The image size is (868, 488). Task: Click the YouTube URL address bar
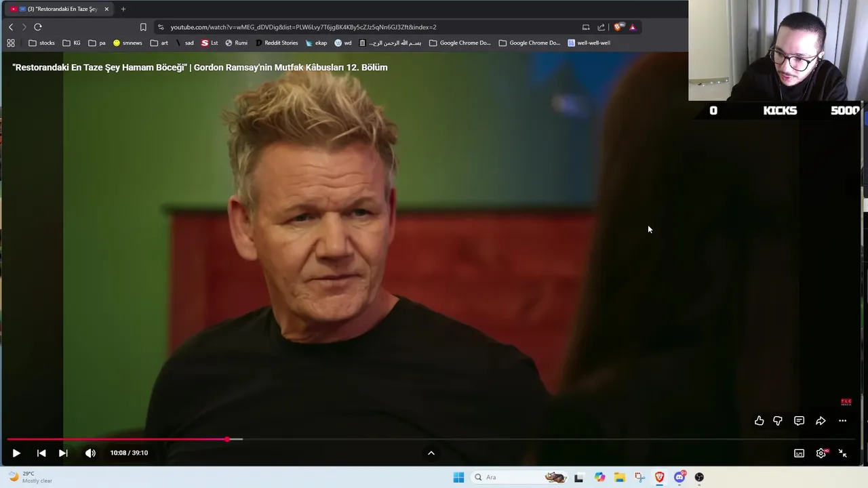coord(303,27)
